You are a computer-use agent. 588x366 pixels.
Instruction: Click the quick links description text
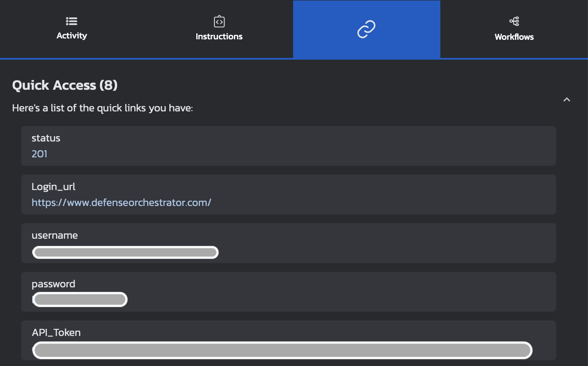[103, 108]
